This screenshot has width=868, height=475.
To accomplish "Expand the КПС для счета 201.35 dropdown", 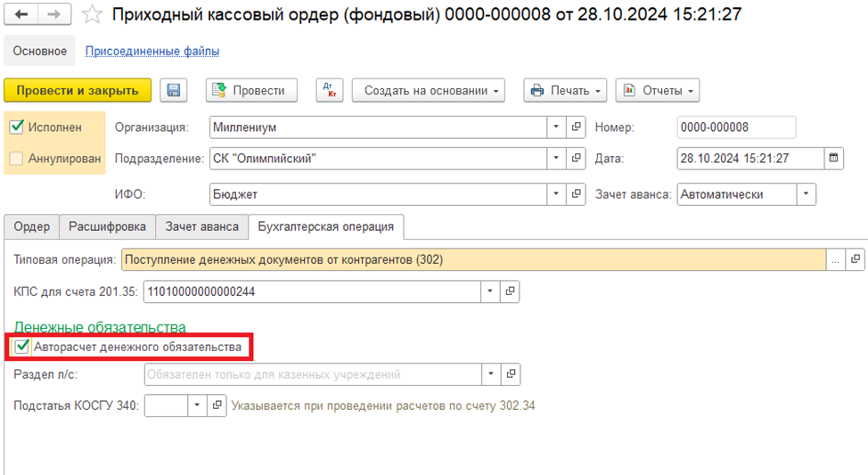I will (490, 291).
